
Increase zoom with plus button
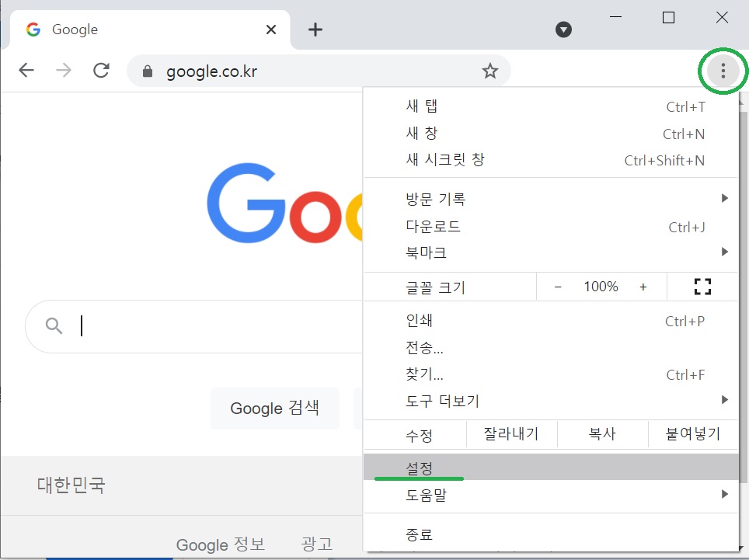point(643,287)
